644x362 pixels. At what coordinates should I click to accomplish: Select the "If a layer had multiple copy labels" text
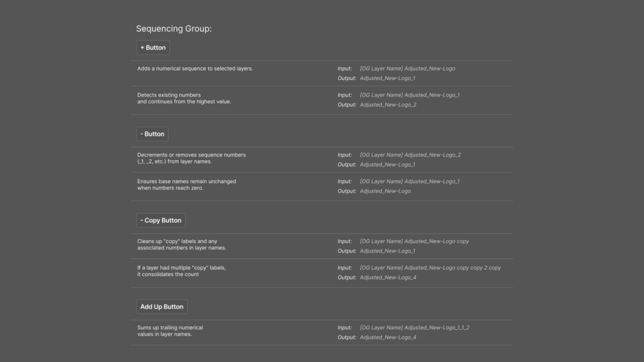click(x=181, y=271)
